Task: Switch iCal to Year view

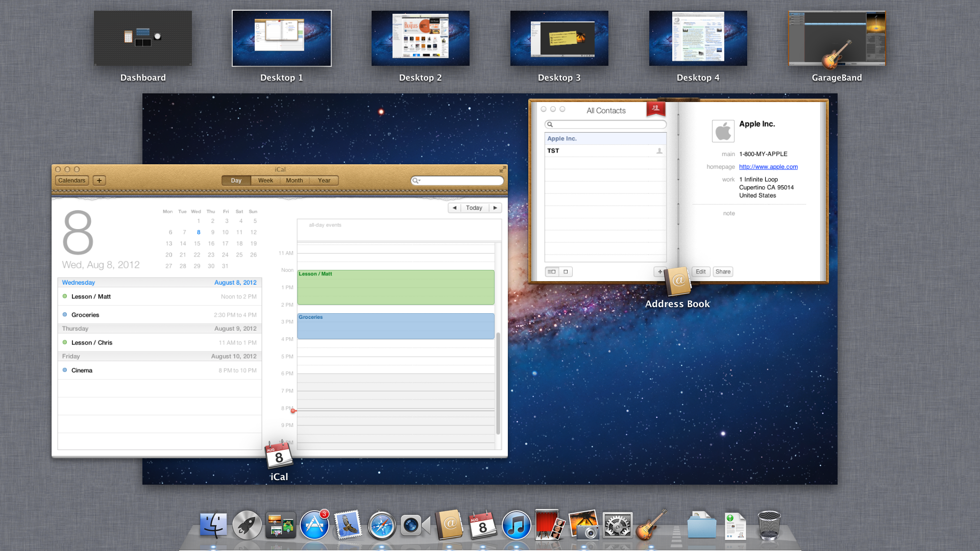Action: (324, 180)
